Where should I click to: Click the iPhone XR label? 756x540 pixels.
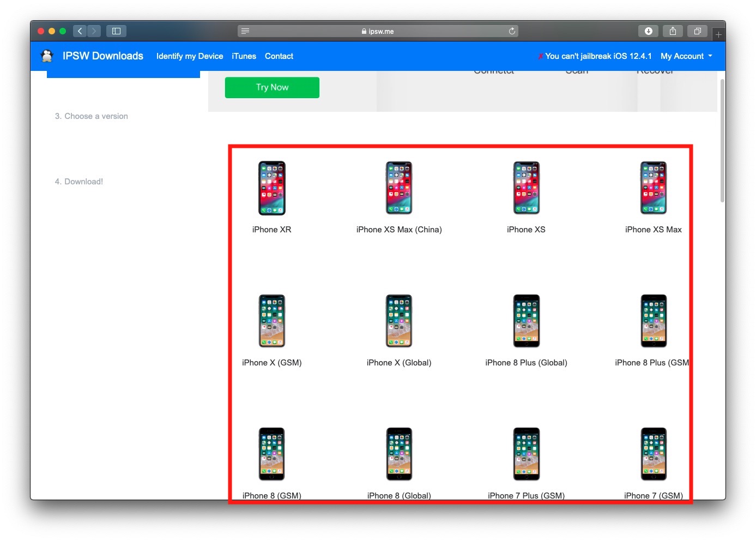coord(272,230)
